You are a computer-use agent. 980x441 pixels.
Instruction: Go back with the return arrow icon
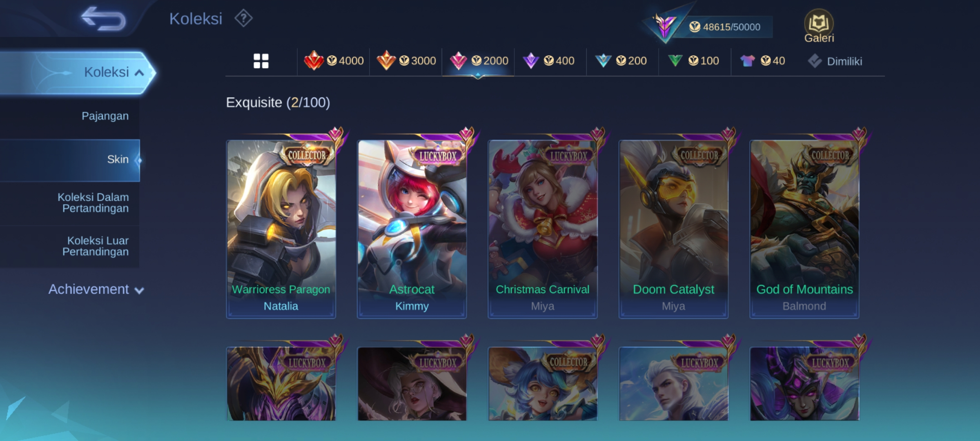(x=103, y=19)
